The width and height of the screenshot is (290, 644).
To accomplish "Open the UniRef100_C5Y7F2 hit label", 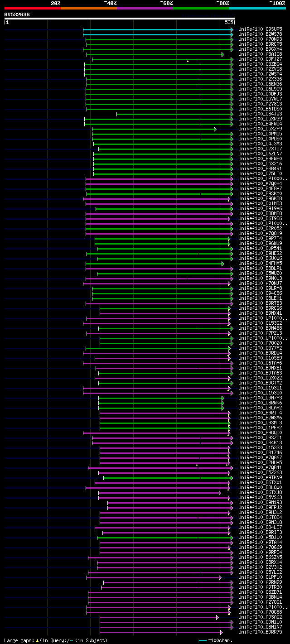I will point(260,348).
